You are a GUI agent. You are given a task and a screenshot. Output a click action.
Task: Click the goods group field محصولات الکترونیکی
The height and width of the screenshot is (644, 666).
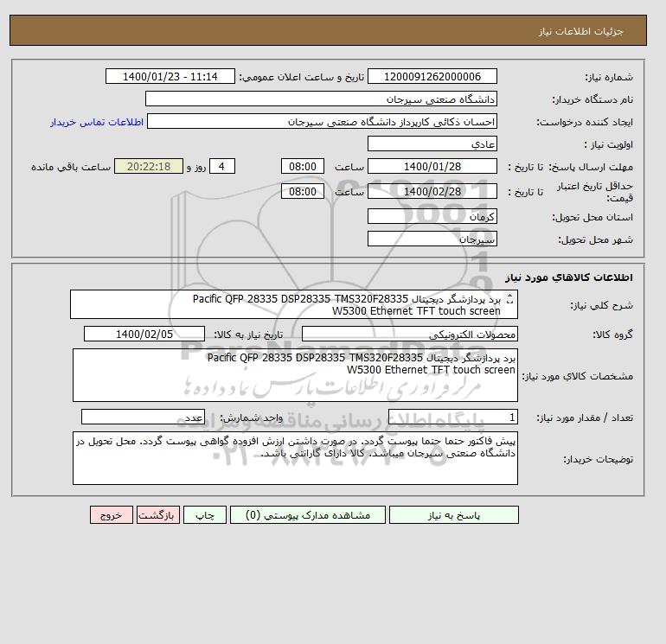409,335
